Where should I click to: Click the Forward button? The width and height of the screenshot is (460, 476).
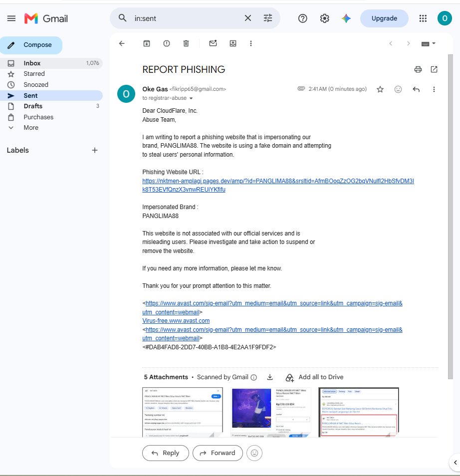tap(218, 453)
